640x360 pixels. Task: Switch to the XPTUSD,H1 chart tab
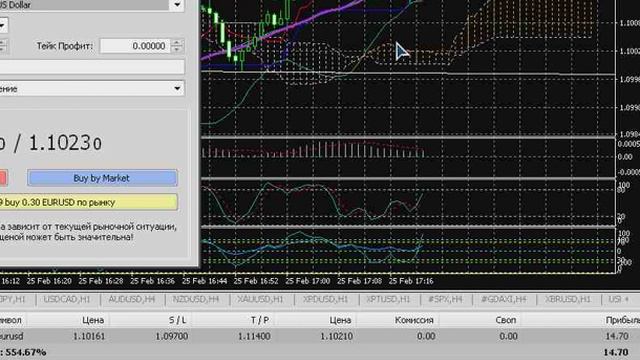[x=388, y=299]
